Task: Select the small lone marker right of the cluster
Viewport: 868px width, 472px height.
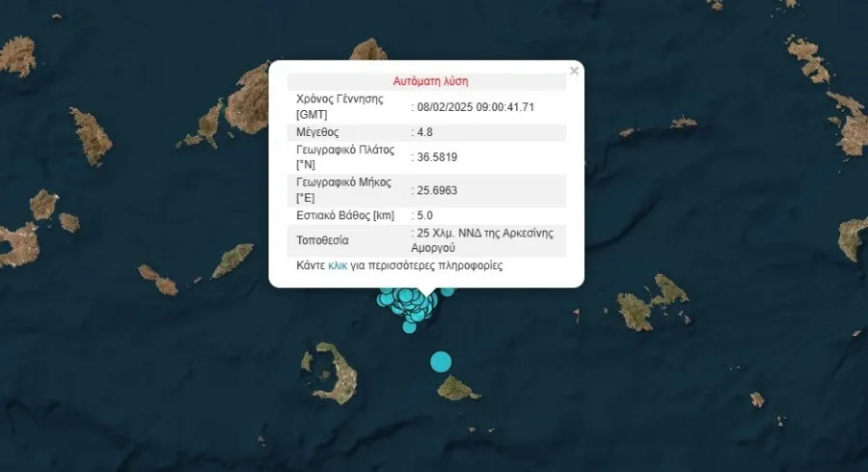Action: 448,291
